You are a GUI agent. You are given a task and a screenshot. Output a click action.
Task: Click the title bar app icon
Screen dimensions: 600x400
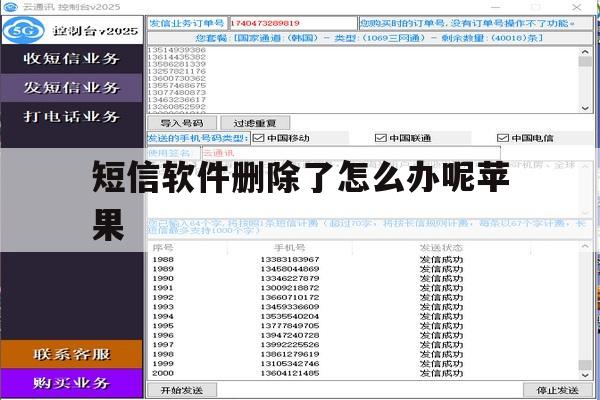(x=10, y=7)
